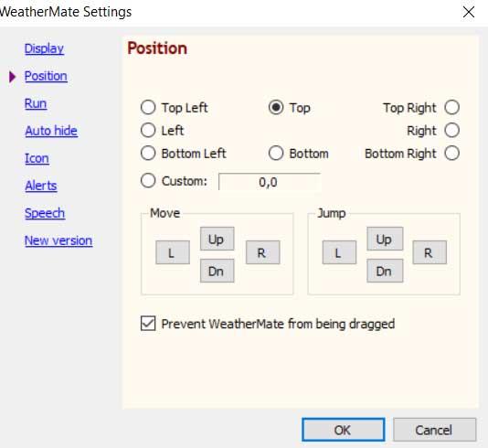Click Up in the Jump group
The image size is (488, 448).
[x=385, y=239]
